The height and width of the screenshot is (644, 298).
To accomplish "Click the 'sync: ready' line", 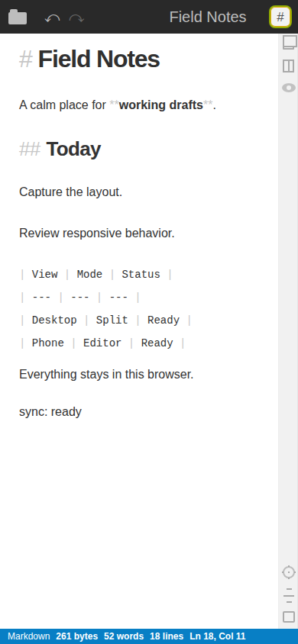I will click(x=50, y=412).
